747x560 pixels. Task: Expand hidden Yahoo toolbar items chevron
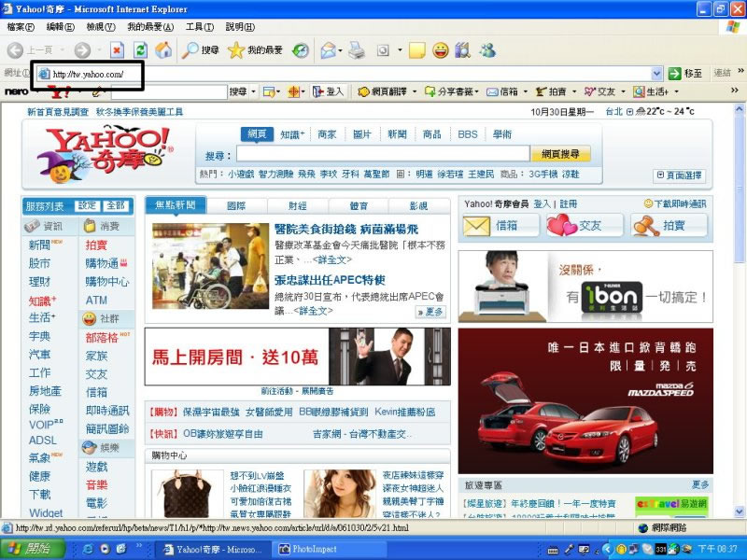tap(734, 90)
